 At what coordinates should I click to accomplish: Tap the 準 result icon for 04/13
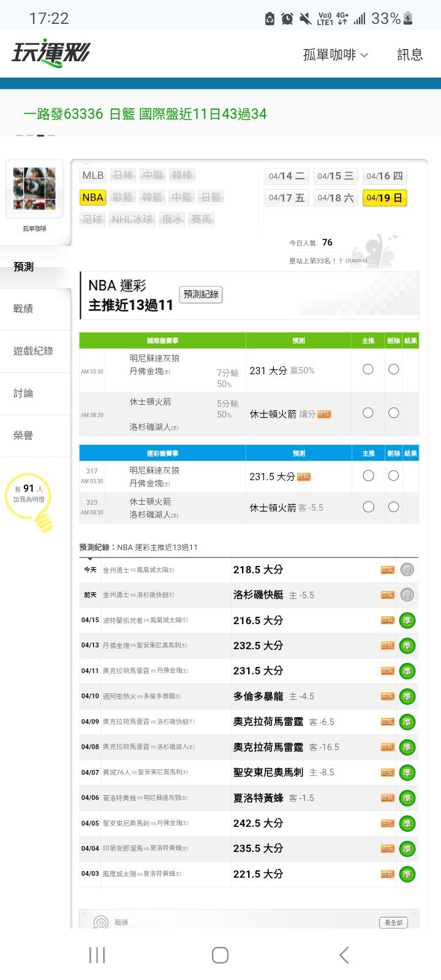coord(407,646)
